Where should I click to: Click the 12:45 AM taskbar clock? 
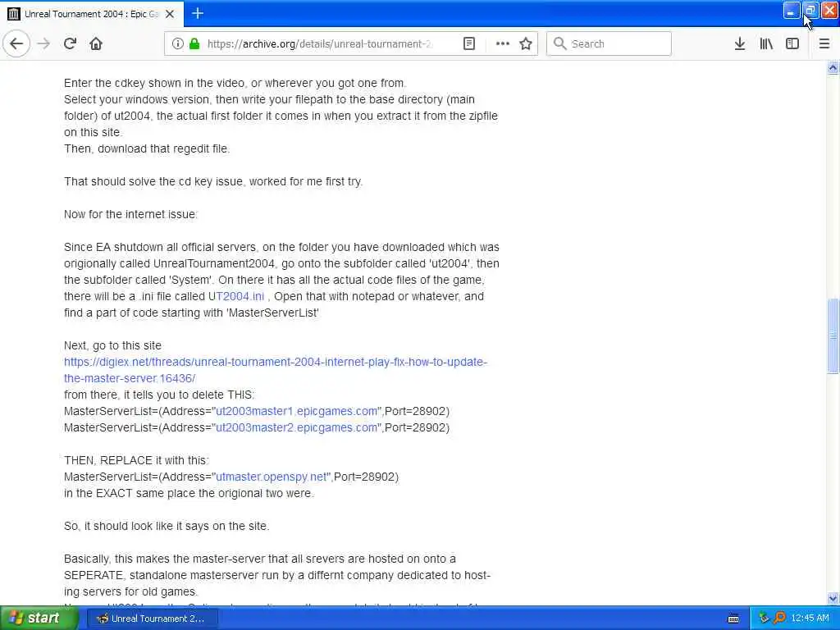[x=810, y=619]
